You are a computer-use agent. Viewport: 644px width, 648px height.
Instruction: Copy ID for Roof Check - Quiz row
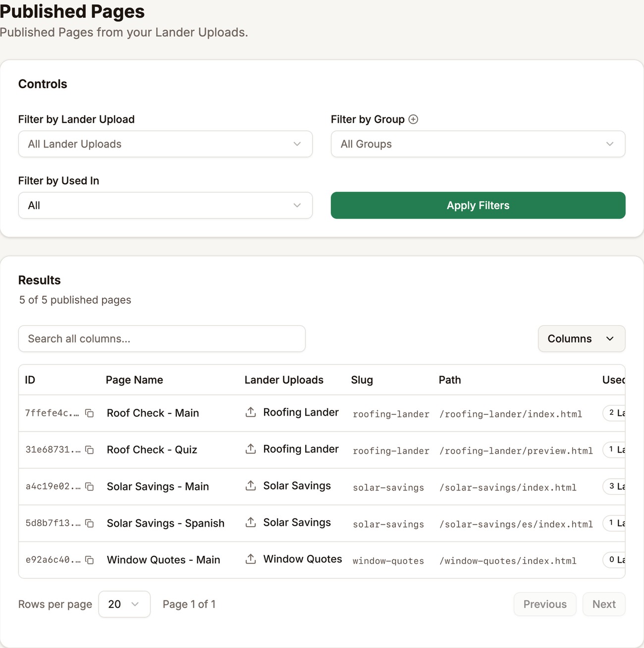(x=89, y=449)
